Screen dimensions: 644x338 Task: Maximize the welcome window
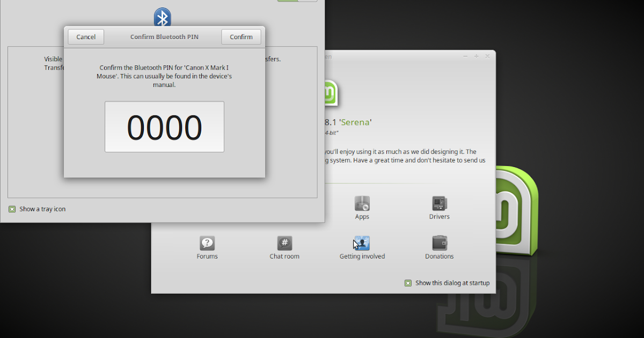point(476,56)
